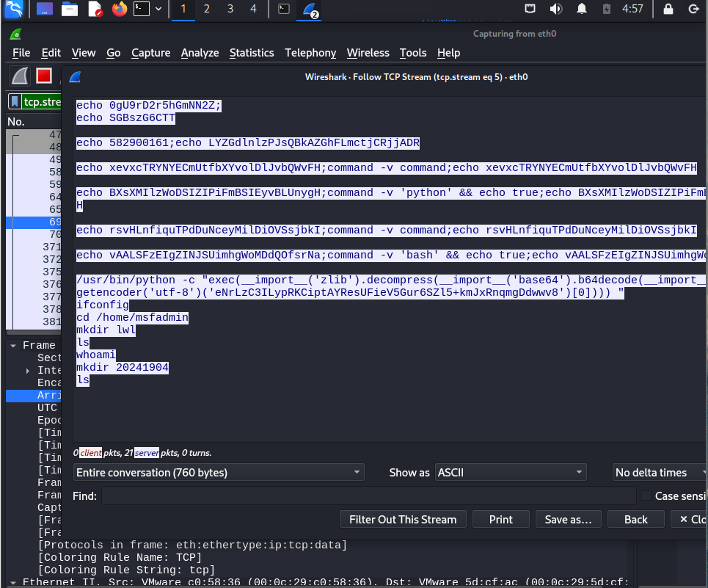708x588 pixels.
Task: Select the terminal window in taskbar
Action: coord(283,9)
